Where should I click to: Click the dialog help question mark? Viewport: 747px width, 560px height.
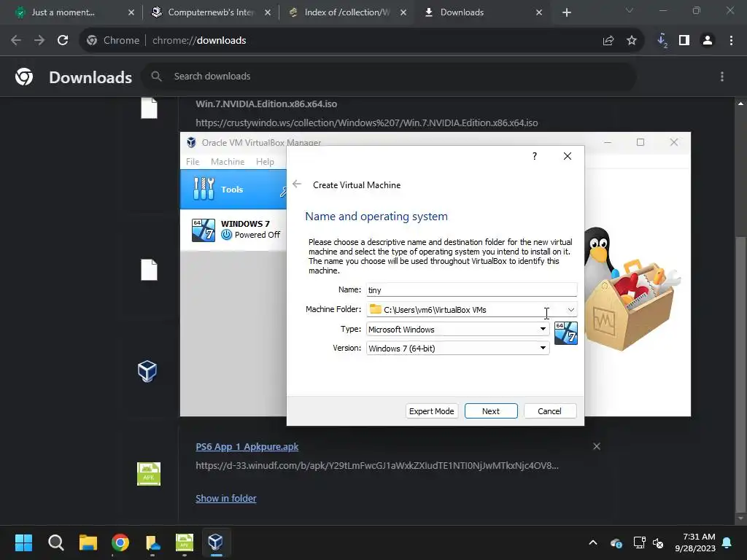pos(535,156)
